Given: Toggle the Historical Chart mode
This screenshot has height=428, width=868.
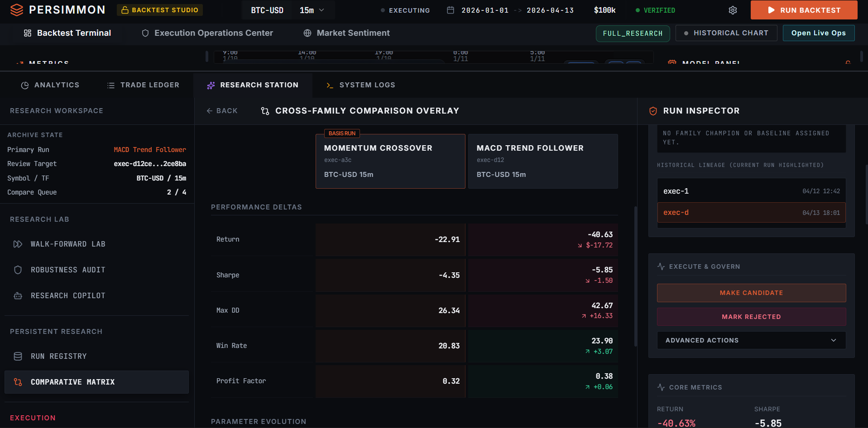Looking at the screenshot, I should coord(726,33).
